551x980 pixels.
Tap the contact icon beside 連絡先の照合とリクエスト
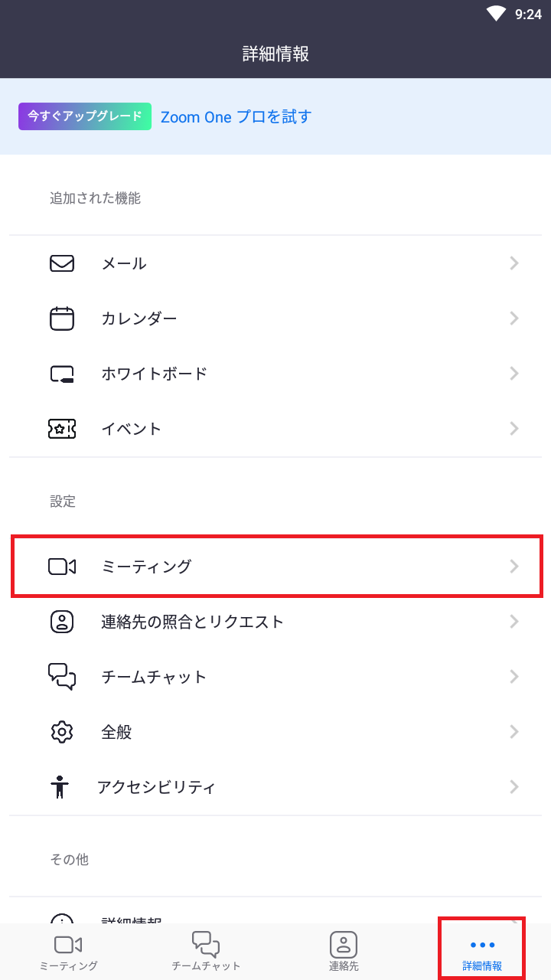click(62, 622)
